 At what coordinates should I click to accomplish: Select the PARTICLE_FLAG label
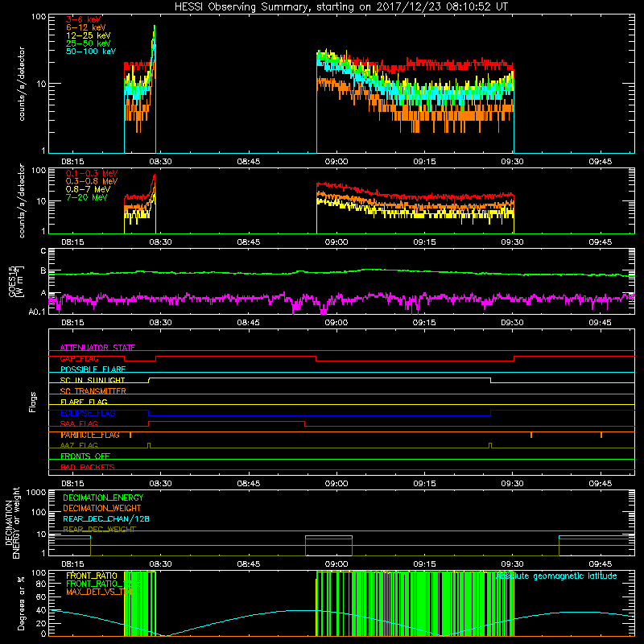90,435
